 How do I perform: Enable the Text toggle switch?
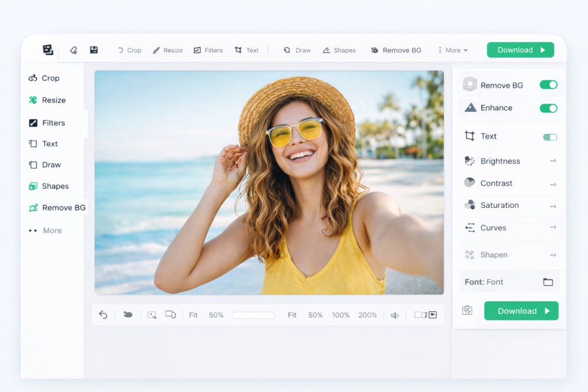pos(550,136)
